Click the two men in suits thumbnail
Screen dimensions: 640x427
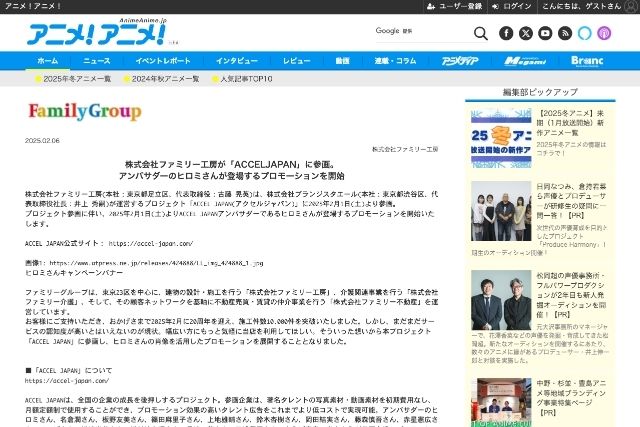click(501, 300)
